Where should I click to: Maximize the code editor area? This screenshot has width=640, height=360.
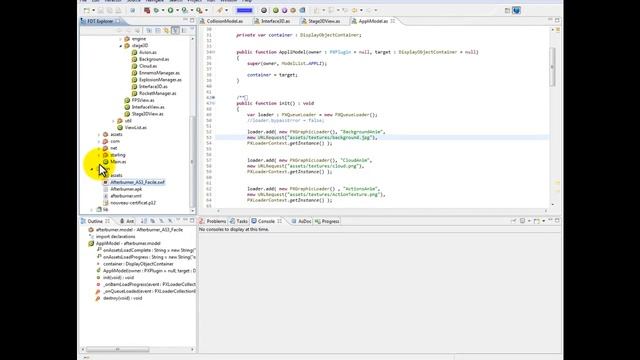click(557, 20)
